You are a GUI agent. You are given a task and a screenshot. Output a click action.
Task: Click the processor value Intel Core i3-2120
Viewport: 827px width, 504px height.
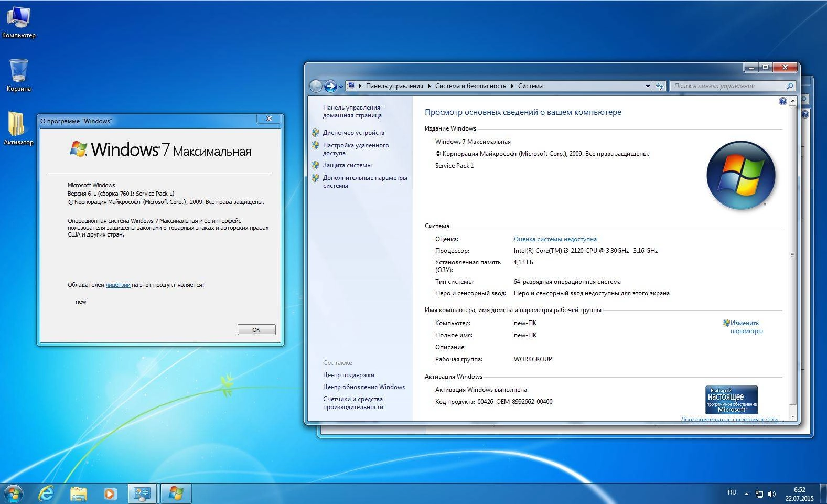[585, 251]
